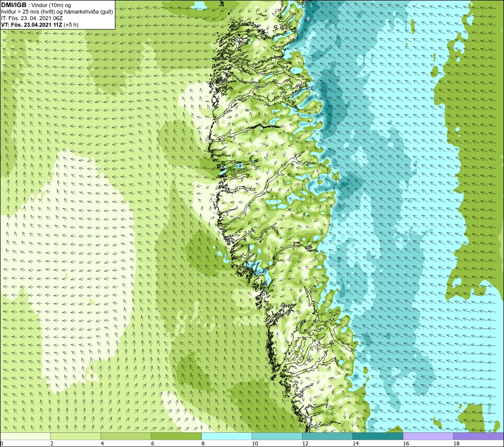504x447 pixels.
Task: Click the scale label "2"
Action: (52, 443)
